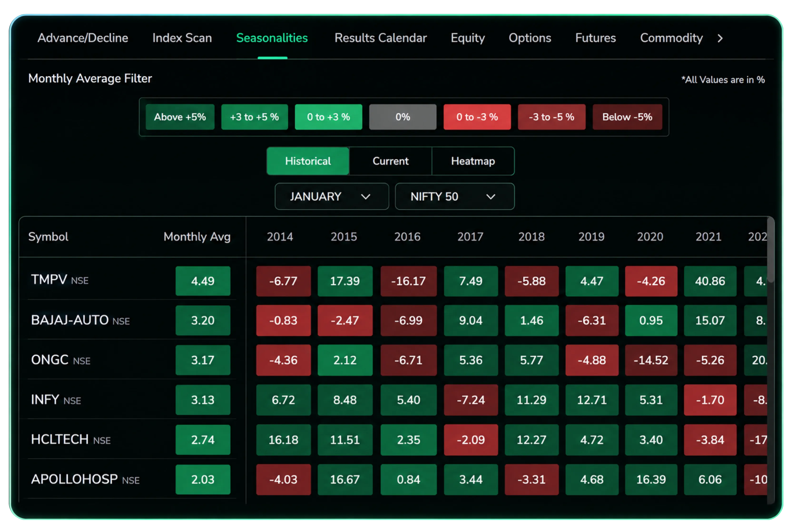Viewport: 792px width, 532px height.
Task: Click the -3.31 value in APOLLOHOSP row
Action: coord(531,479)
